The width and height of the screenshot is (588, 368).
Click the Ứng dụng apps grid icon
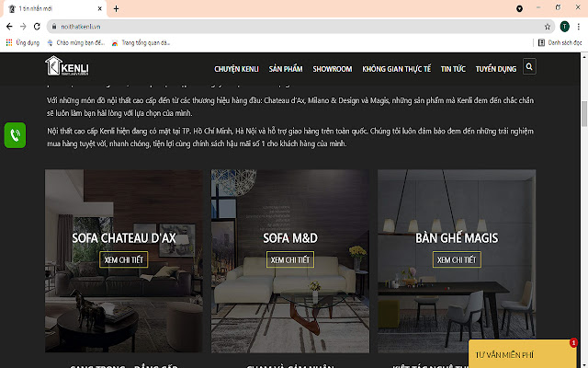[x=9, y=43]
